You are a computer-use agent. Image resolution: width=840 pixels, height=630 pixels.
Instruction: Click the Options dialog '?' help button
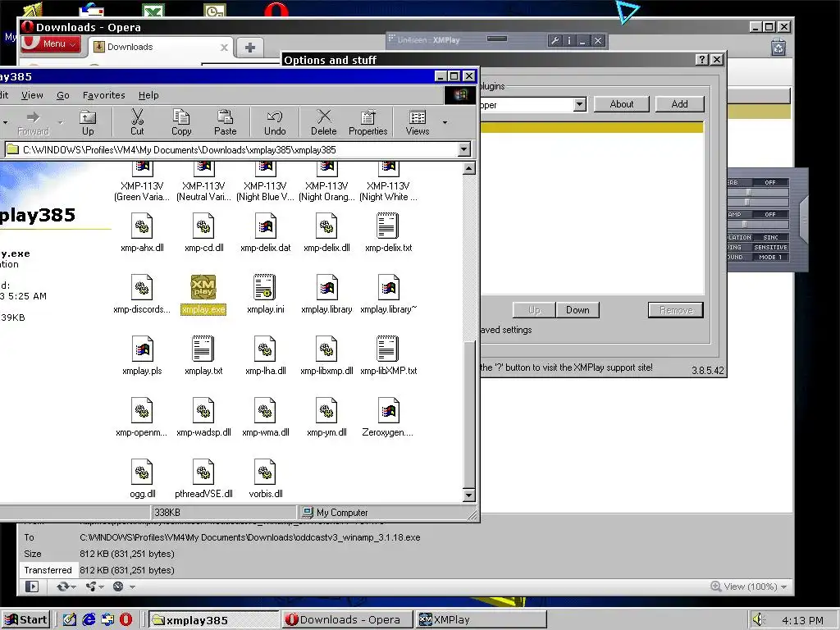[x=702, y=59]
